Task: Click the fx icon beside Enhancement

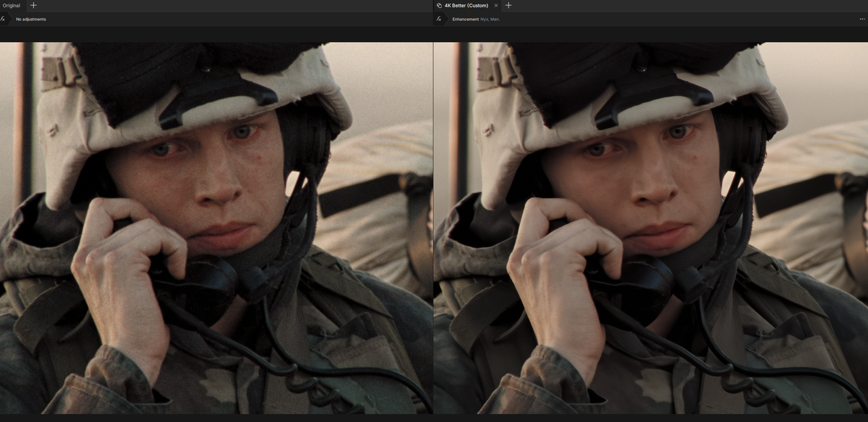Action: click(x=439, y=19)
